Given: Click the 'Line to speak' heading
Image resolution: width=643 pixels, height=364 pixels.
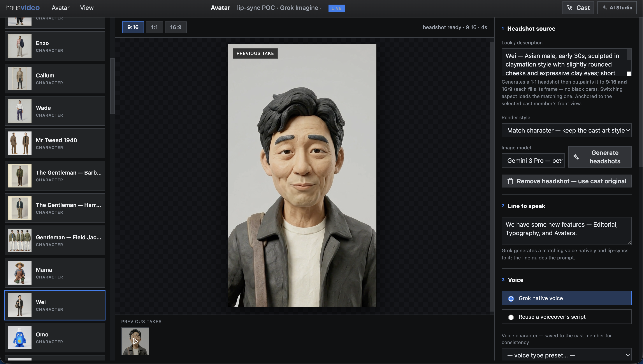Looking at the screenshot, I should coord(526,206).
